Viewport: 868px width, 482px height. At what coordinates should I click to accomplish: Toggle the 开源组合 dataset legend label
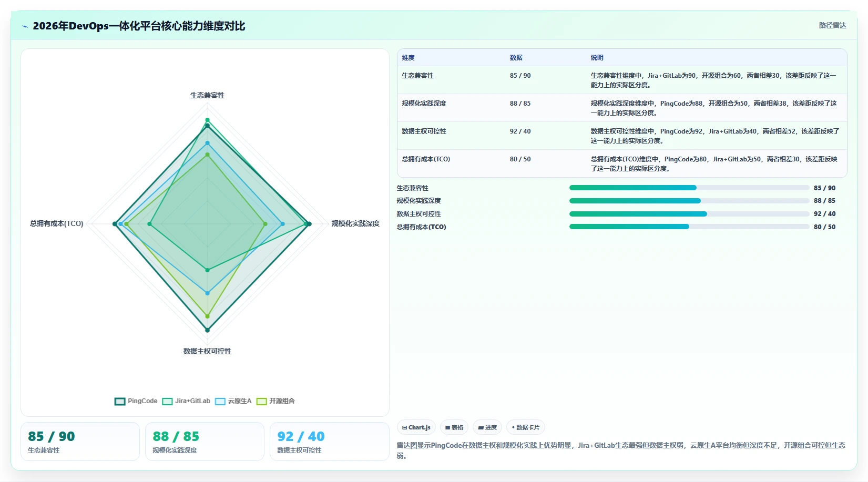pyautogui.click(x=282, y=401)
